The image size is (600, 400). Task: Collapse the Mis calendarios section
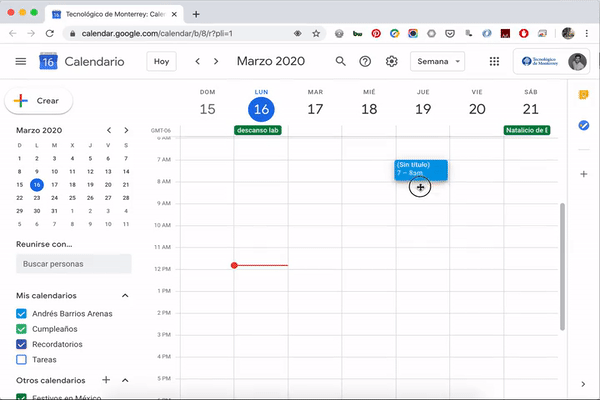(x=125, y=296)
